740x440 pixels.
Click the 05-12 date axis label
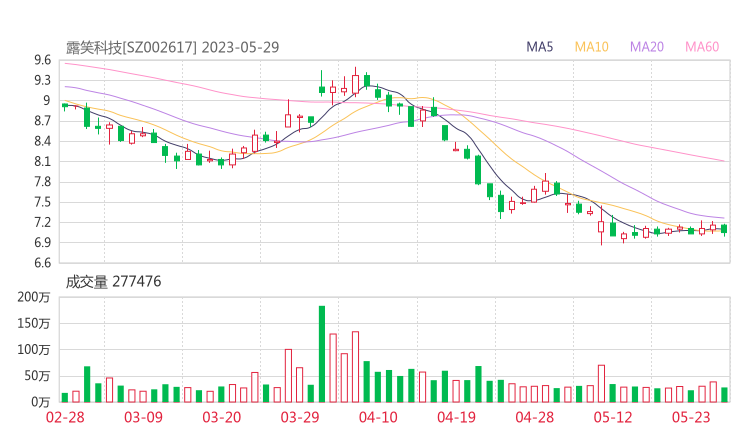point(613,417)
